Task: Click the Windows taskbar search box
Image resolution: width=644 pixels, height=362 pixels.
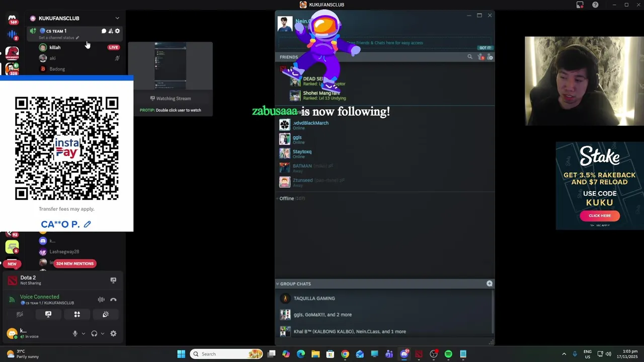Action: tap(227, 354)
